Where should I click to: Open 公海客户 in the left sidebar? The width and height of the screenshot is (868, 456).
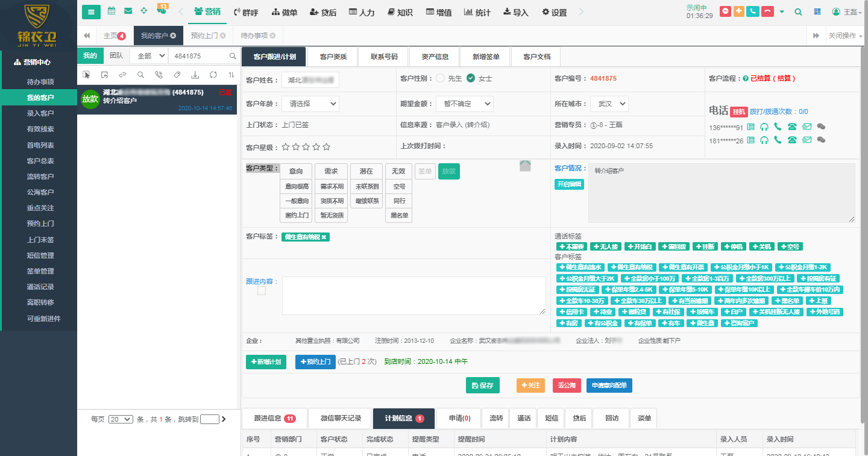40,192
